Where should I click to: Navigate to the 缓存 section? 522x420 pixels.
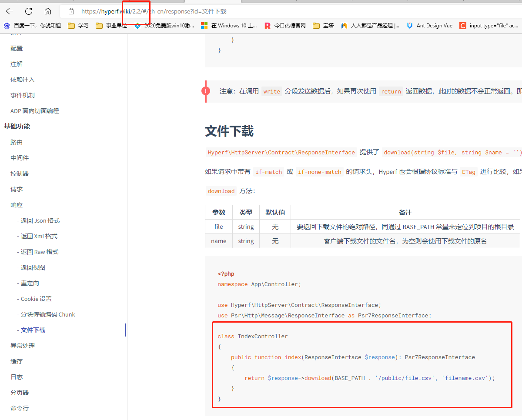pyautogui.click(x=16, y=361)
